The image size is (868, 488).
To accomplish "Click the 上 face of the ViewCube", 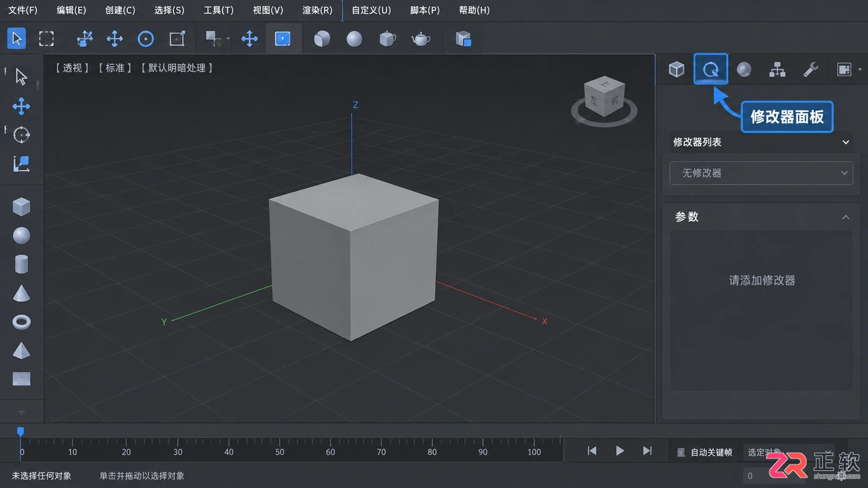I will pyautogui.click(x=606, y=84).
